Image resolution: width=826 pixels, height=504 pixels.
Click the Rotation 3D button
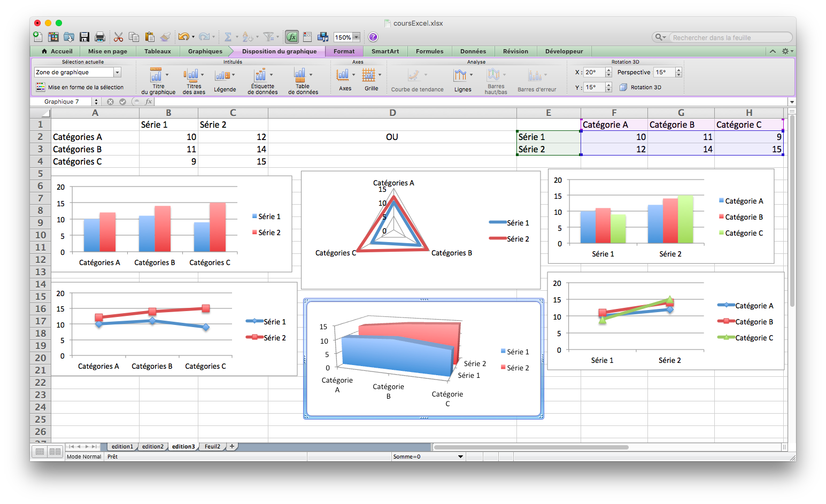pos(640,87)
